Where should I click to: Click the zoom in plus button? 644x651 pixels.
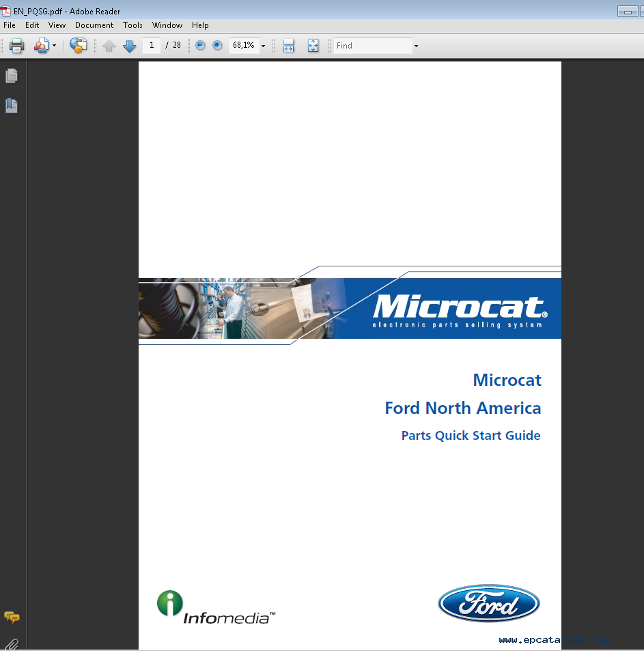[217, 45]
